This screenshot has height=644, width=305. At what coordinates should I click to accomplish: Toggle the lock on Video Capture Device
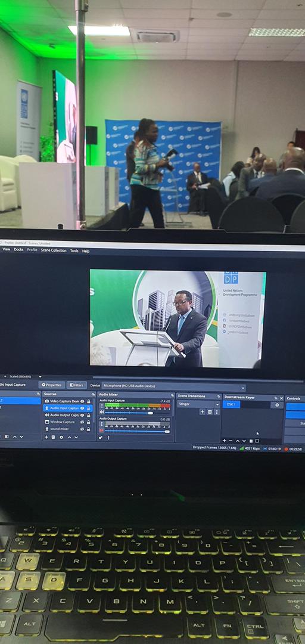88,401
